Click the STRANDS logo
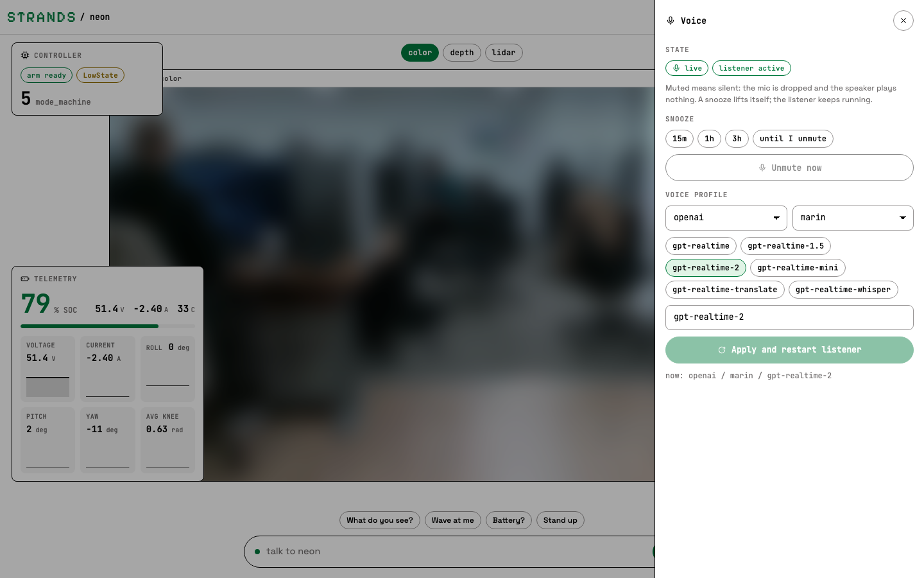The height and width of the screenshot is (578, 924). tap(41, 17)
